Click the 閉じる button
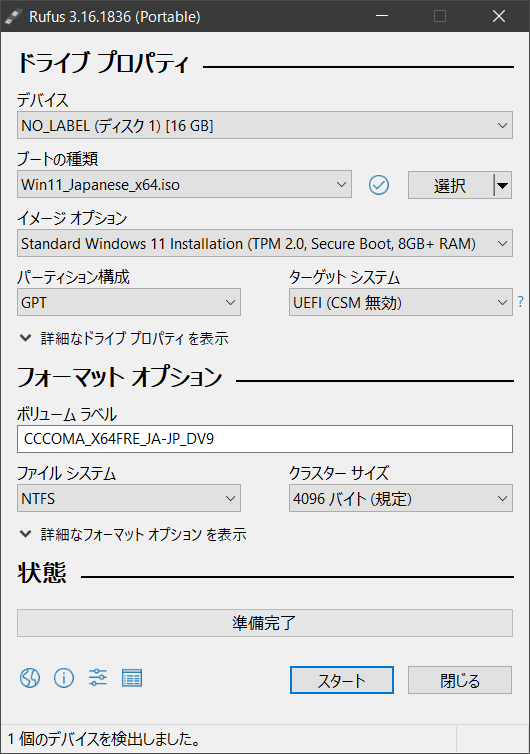530x754 pixels. point(460,680)
